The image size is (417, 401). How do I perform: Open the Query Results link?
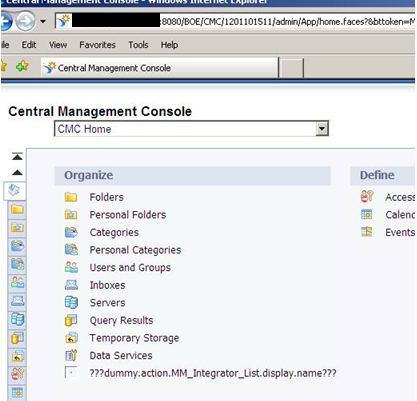pyautogui.click(x=121, y=320)
